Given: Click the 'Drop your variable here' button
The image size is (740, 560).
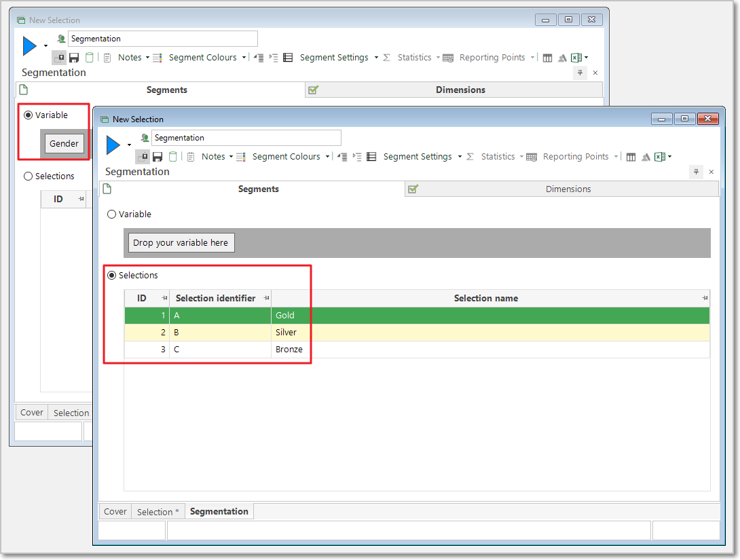Looking at the screenshot, I should [x=181, y=242].
